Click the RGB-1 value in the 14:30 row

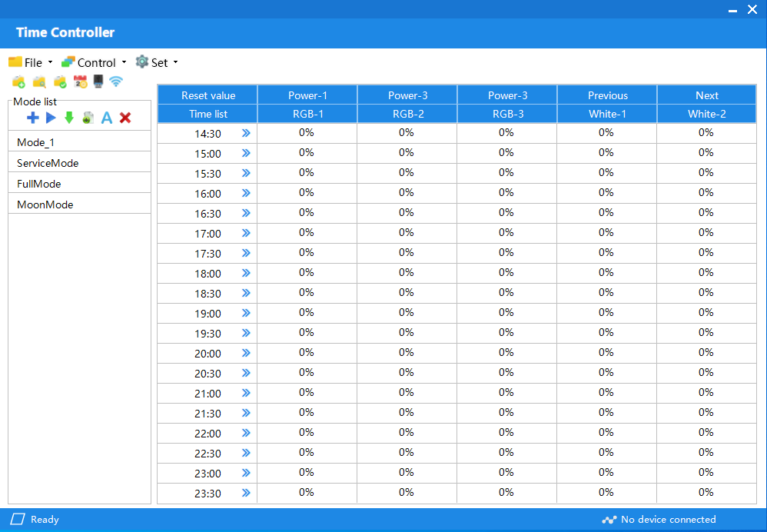[306, 132]
